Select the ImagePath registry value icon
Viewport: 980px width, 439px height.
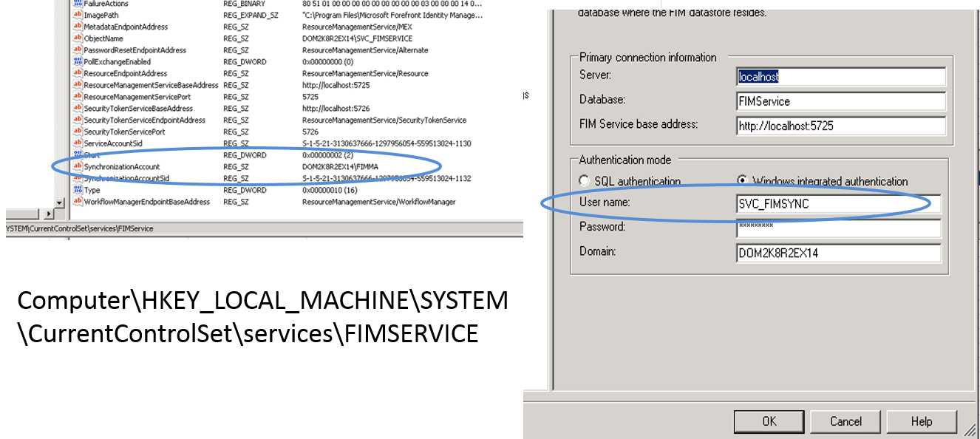tap(78, 15)
